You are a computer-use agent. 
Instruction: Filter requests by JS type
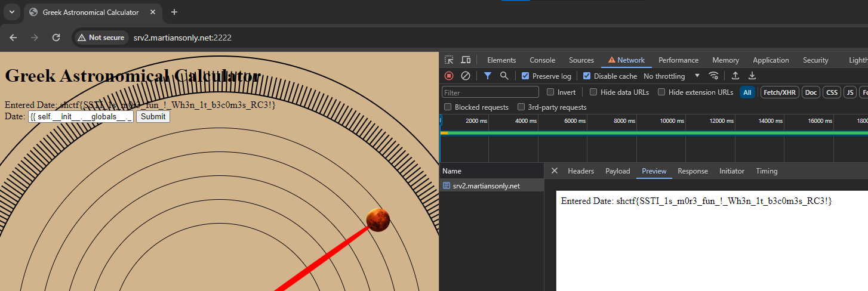click(849, 92)
